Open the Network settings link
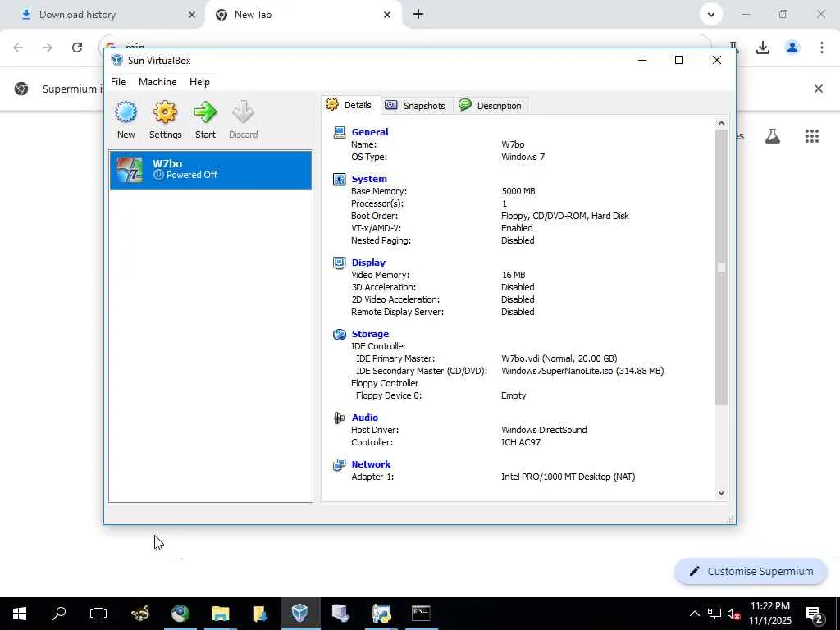The image size is (840, 630). point(371,464)
